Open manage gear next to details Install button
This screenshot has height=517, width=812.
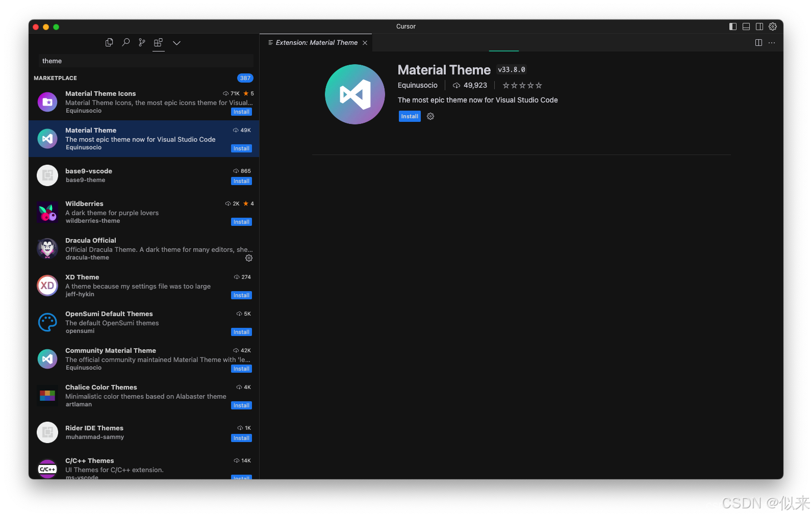point(430,116)
